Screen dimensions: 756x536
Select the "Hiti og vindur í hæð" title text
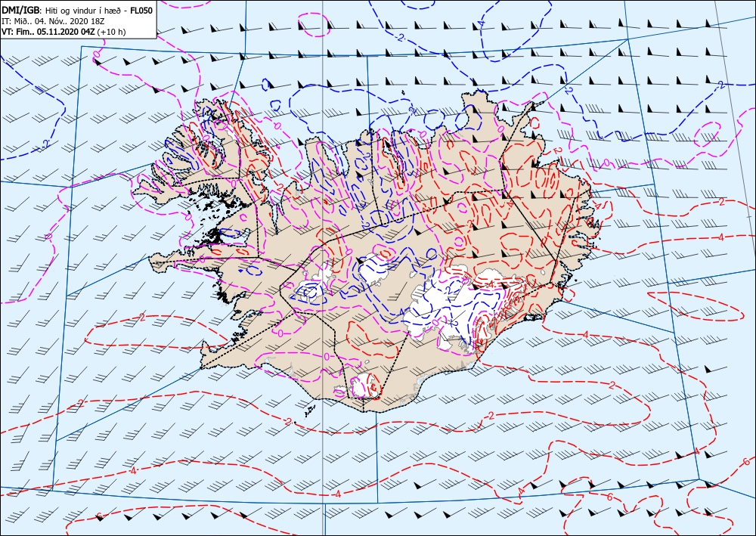point(85,11)
